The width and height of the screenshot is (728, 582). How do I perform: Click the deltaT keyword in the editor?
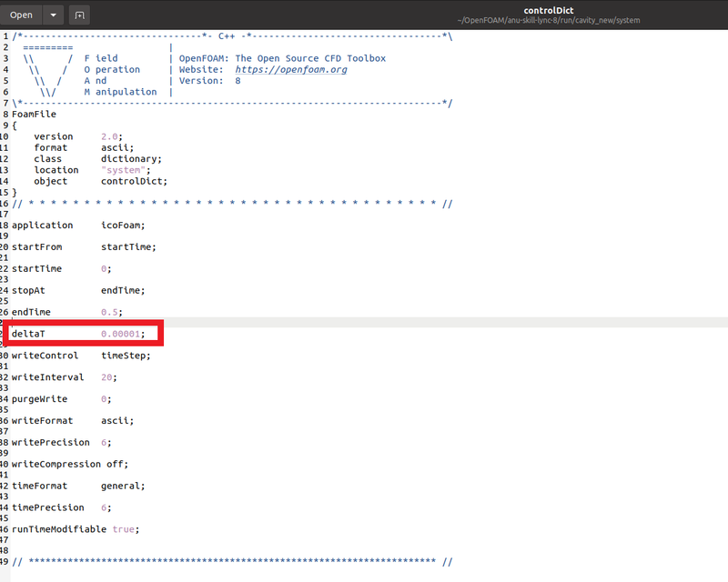(x=28, y=334)
